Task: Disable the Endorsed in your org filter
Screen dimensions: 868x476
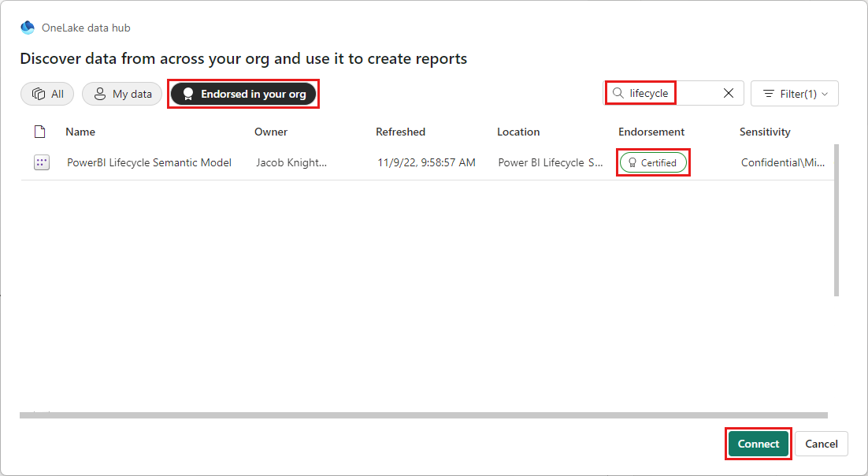Action: [x=243, y=93]
